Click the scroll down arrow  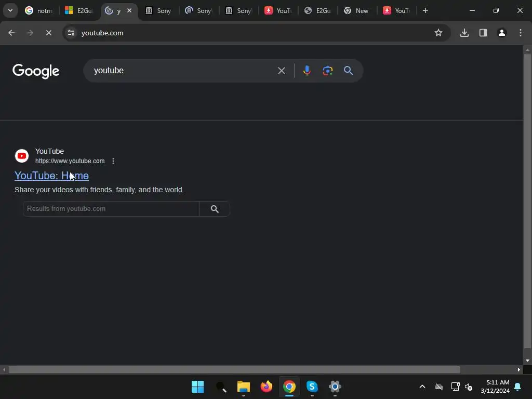(527, 361)
